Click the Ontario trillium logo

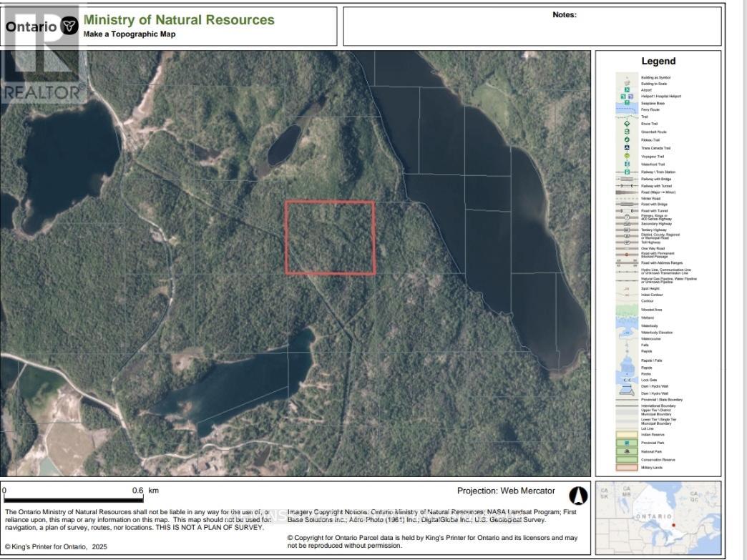point(69,26)
